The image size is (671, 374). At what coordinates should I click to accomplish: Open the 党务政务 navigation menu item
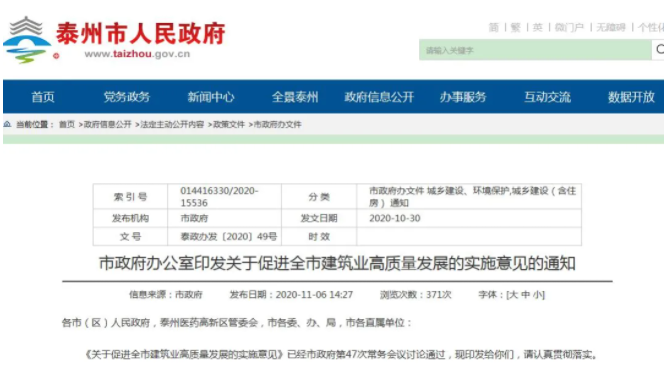(127, 97)
